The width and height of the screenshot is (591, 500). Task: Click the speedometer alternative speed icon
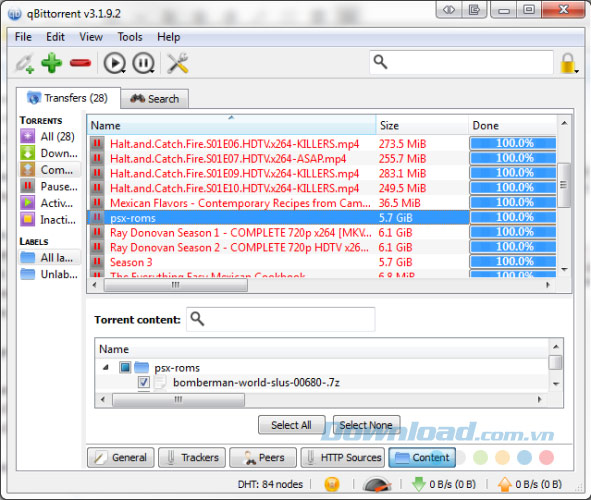point(377,484)
